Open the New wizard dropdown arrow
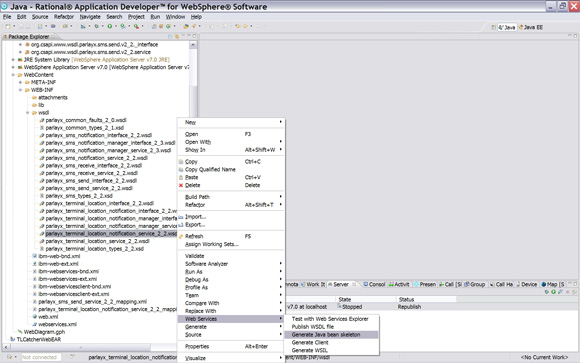This screenshot has width=580, height=363. click(x=14, y=26)
